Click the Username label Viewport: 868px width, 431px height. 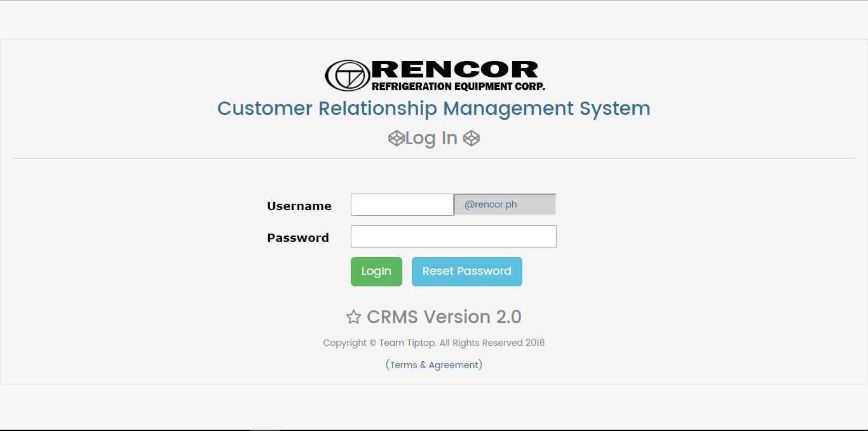click(299, 206)
